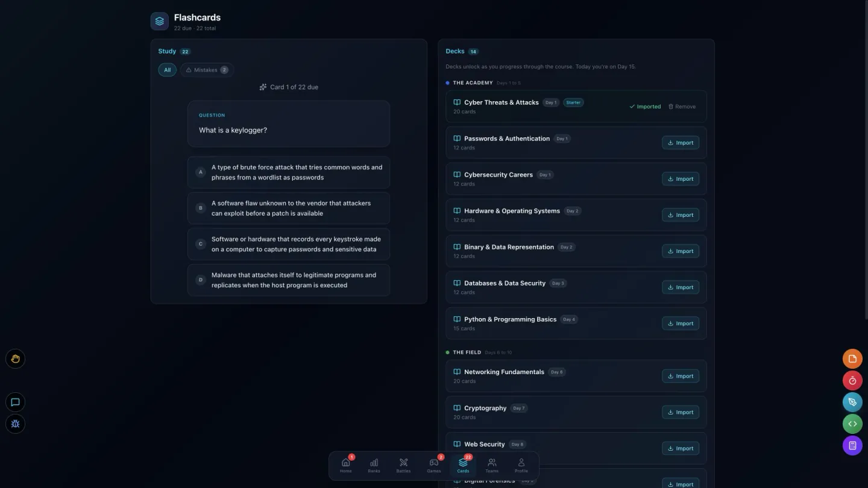Click the blue pen tool floating button
This screenshot has height=488, width=868.
tap(852, 402)
